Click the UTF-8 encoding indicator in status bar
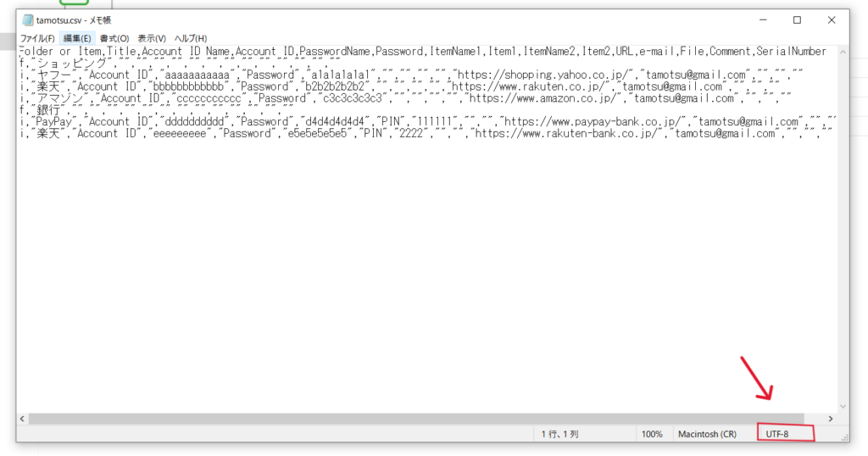868x456 pixels. (x=777, y=434)
